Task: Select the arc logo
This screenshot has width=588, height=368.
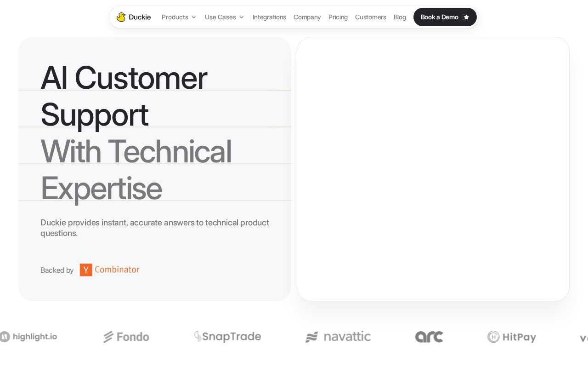Action: click(x=429, y=337)
